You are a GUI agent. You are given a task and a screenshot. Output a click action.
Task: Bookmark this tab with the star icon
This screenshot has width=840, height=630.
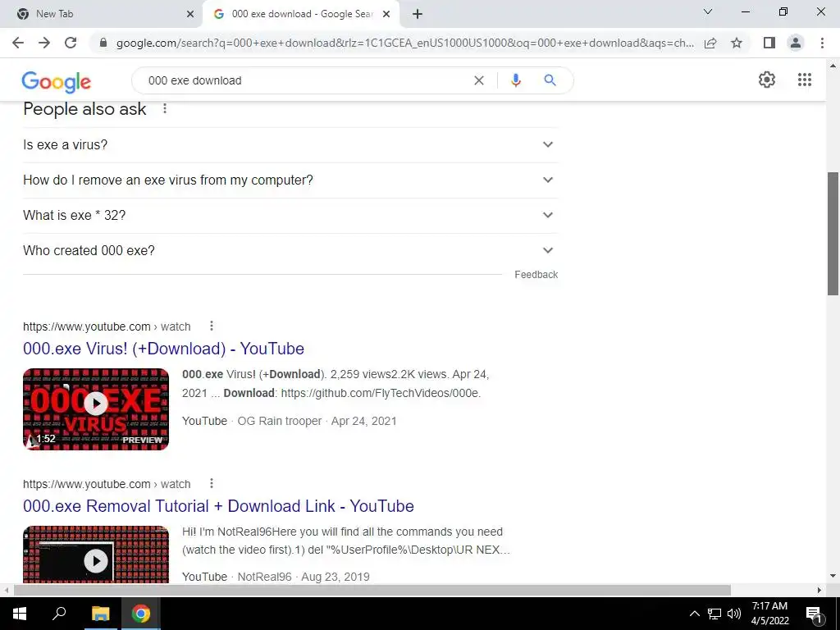(x=737, y=43)
